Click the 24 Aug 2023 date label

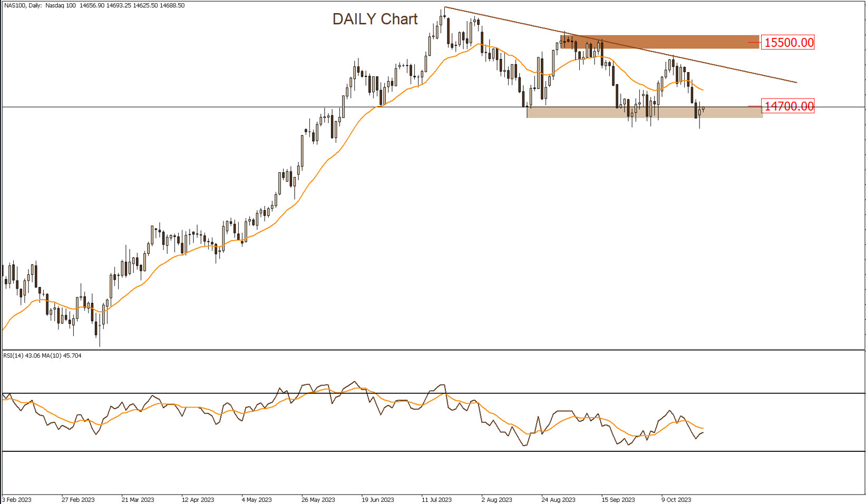tap(558, 499)
